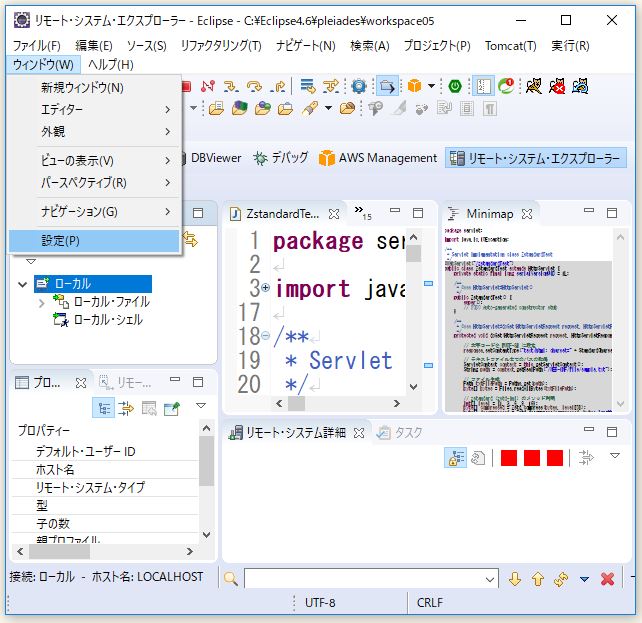Open the blue triangle dropdown near search arrows
Screen dimensions: 642x623
584,579
